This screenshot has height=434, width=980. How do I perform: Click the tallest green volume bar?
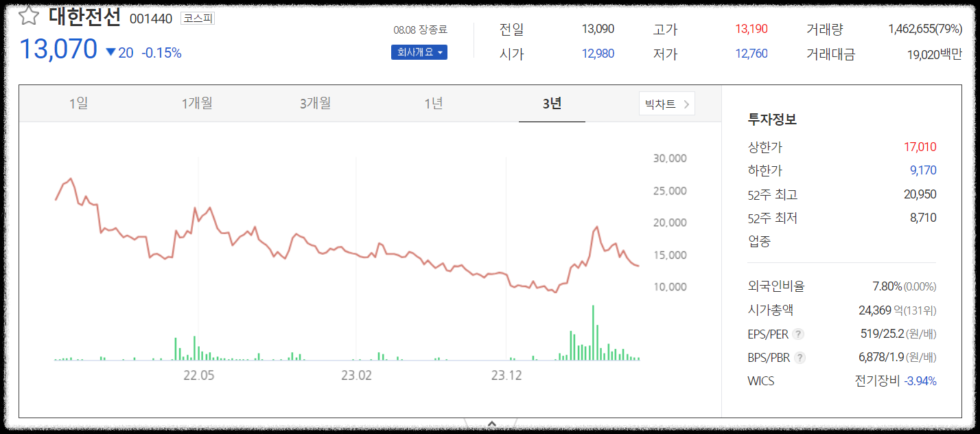593,332
